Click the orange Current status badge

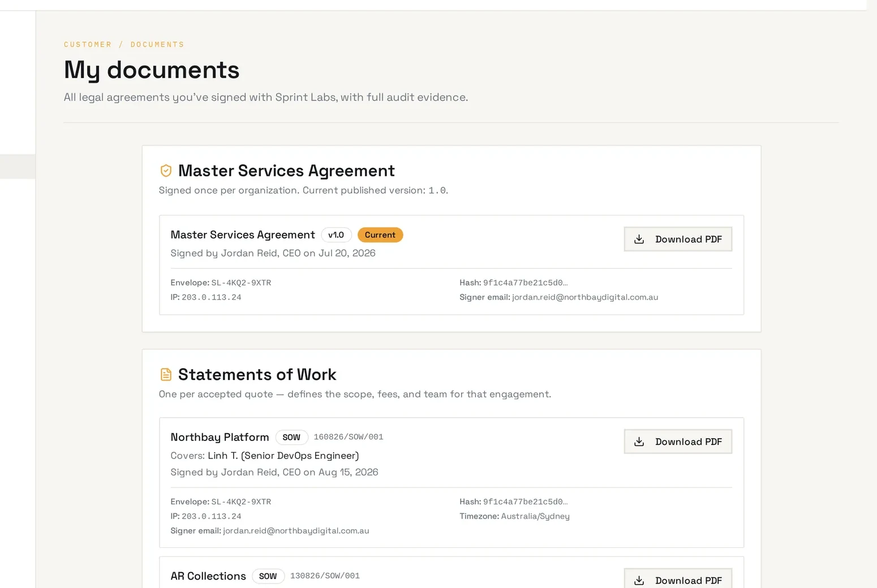pyautogui.click(x=380, y=235)
